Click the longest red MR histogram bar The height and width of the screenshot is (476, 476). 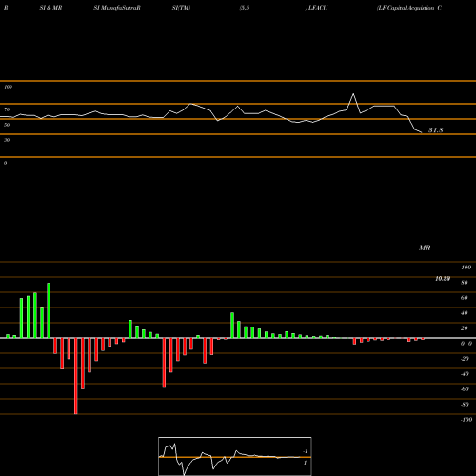75,376
